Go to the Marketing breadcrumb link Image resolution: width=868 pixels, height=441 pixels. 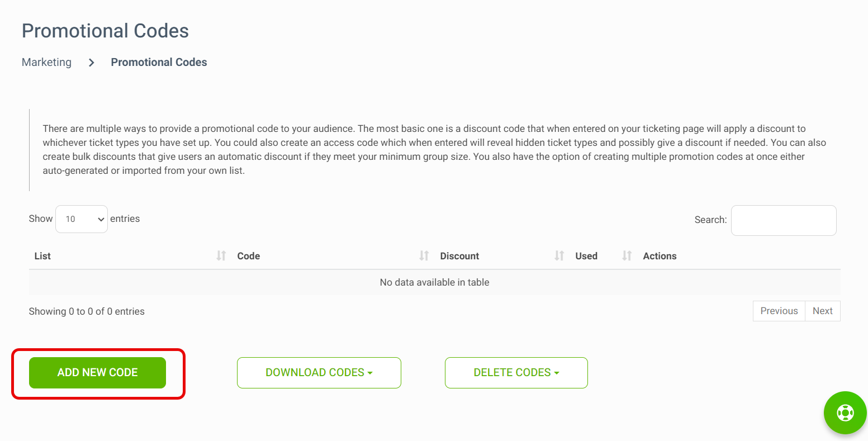(x=46, y=63)
